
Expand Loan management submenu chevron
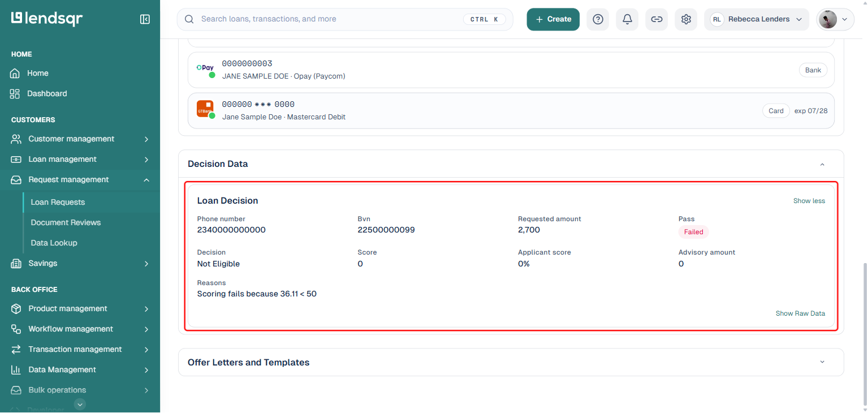pos(146,160)
